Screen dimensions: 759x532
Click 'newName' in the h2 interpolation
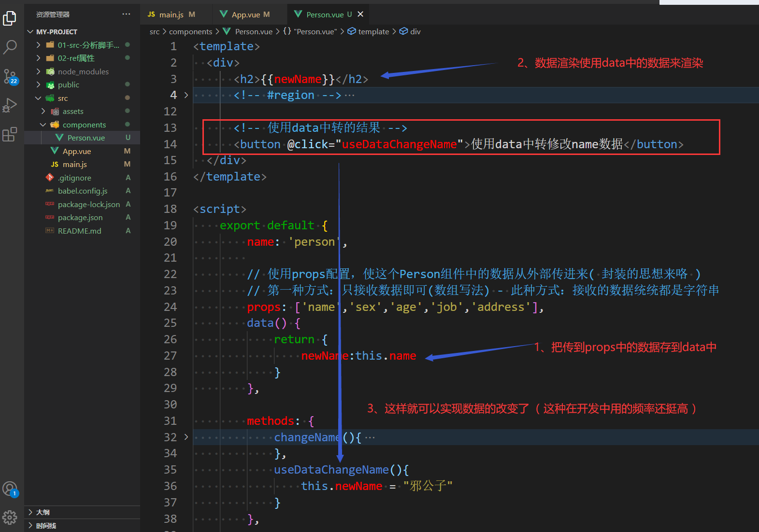click(x=298, y=79)
